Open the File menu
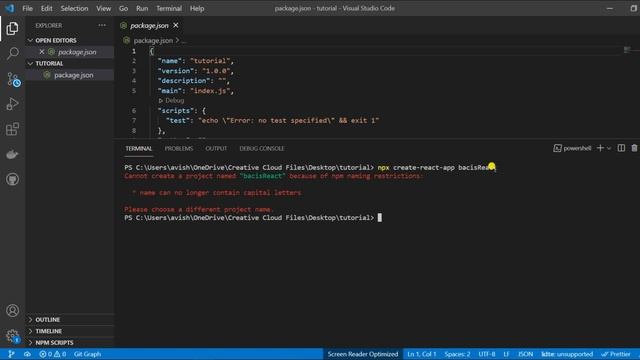 27,8
